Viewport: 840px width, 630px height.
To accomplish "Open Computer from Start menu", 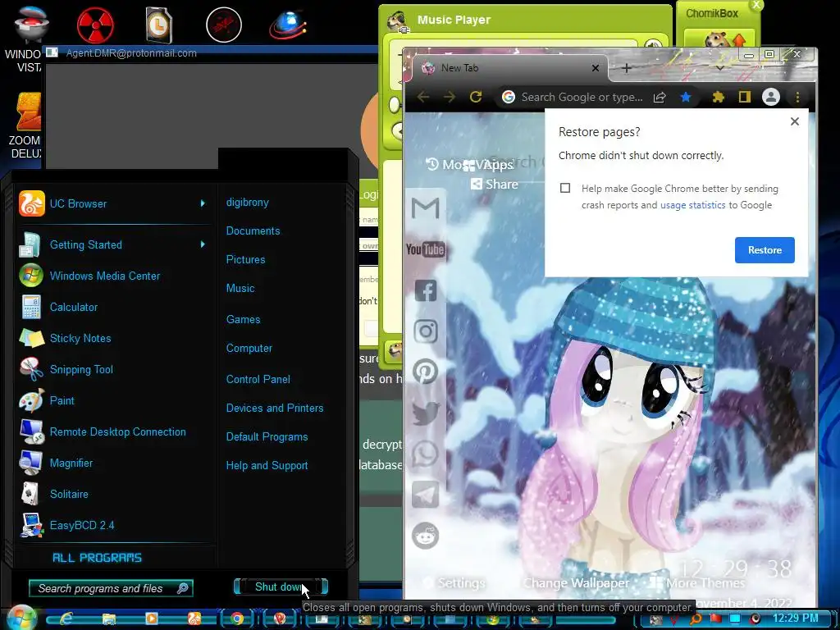I will pos(249,348).
